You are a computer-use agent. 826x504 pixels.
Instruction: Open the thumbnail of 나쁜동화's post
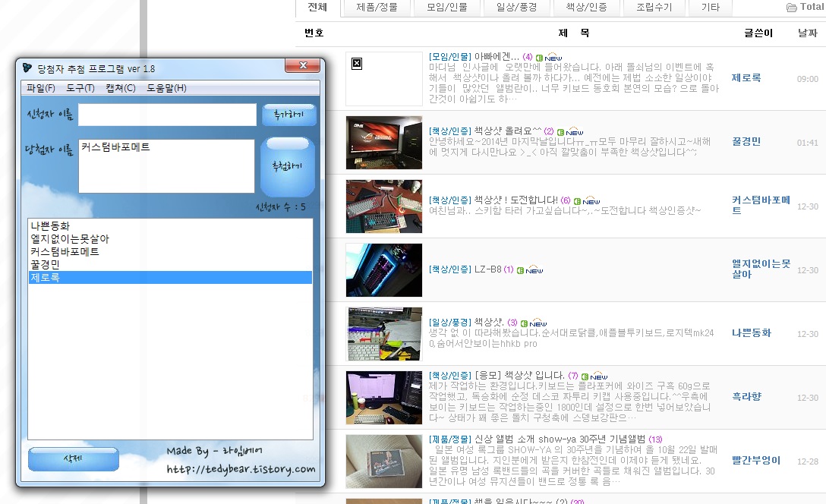(x=384, y=334)
